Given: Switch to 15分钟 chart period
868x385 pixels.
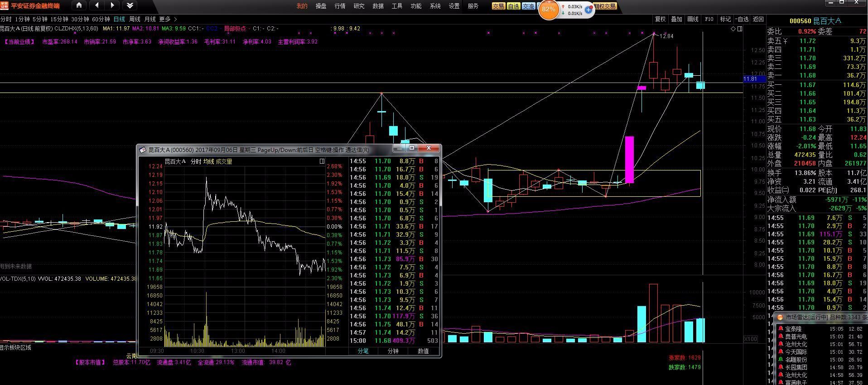Looking at the screenshot, I should click(59, 19).
